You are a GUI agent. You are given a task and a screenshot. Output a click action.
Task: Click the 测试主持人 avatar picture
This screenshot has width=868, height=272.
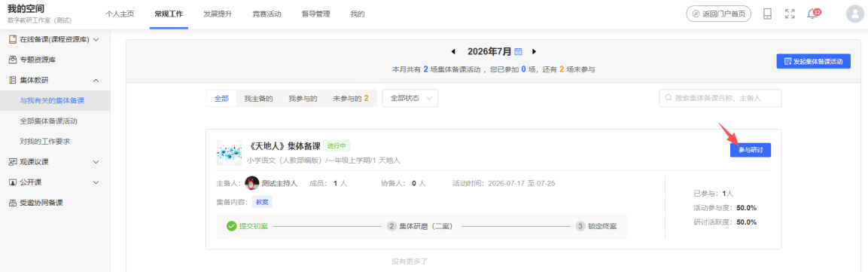(252, 183)
